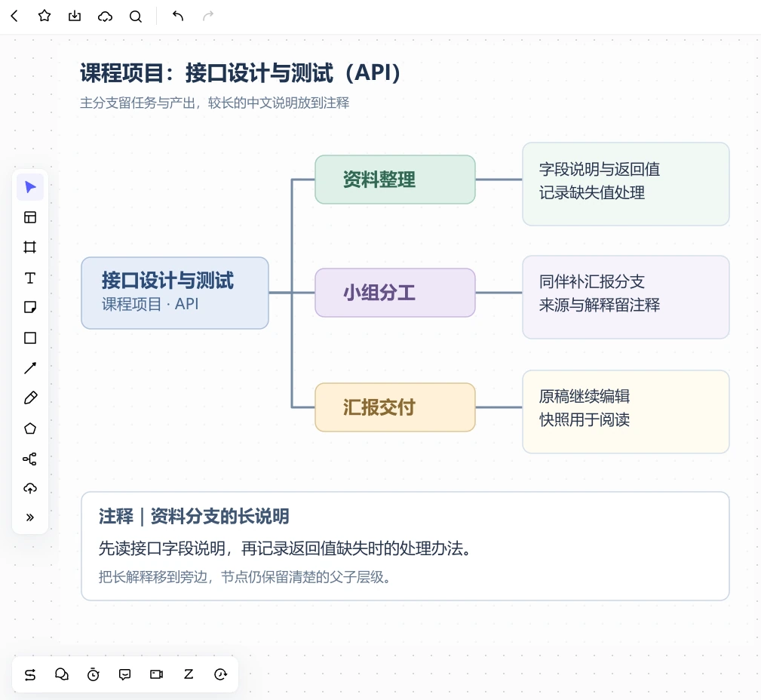
Task: Click subtitle 主分支留任务与产出，较长的中文说明放到注释
Action: (x=214, y=103)
